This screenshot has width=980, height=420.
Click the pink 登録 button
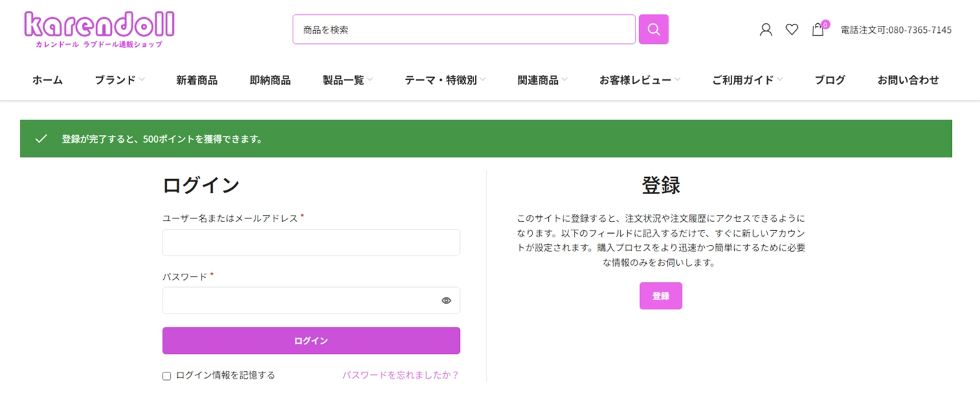(x=660, y=295)
